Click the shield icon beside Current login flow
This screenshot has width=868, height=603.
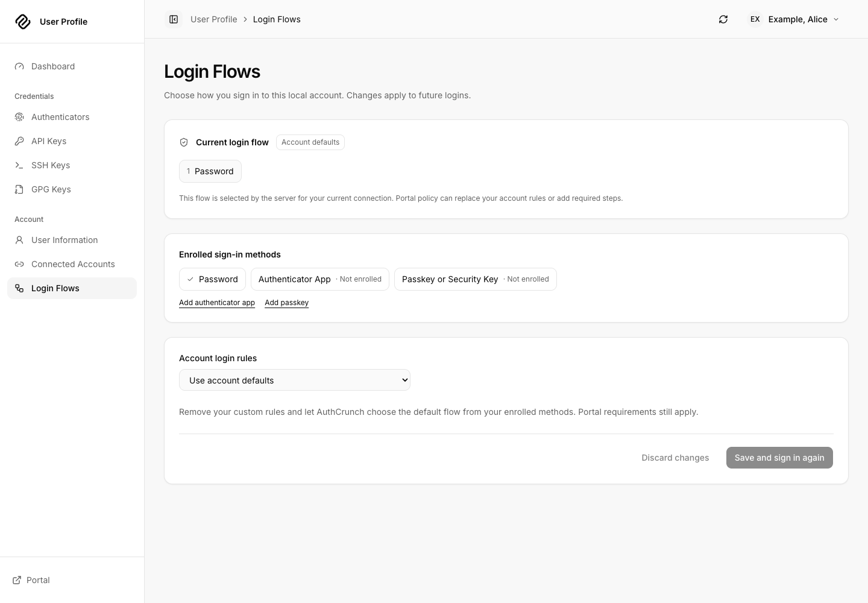pyautogui.click(x=184, y=142)
